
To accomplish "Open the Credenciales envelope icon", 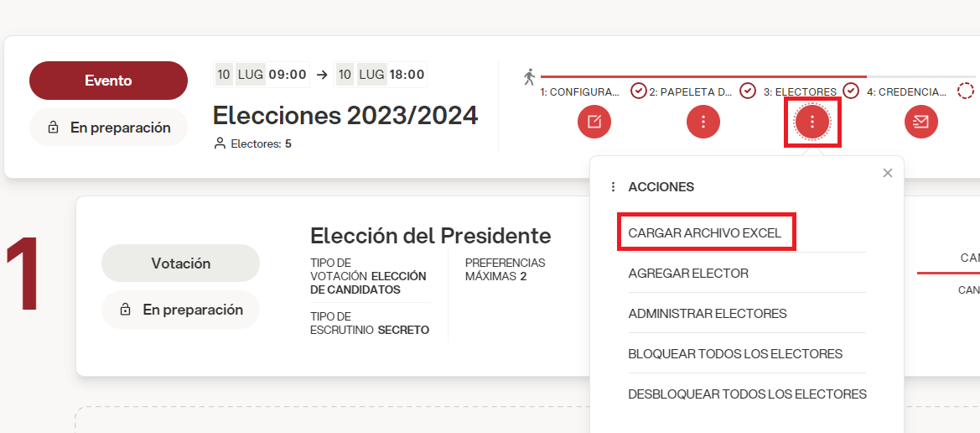I will pyautogui.click(x=921, y=122).
